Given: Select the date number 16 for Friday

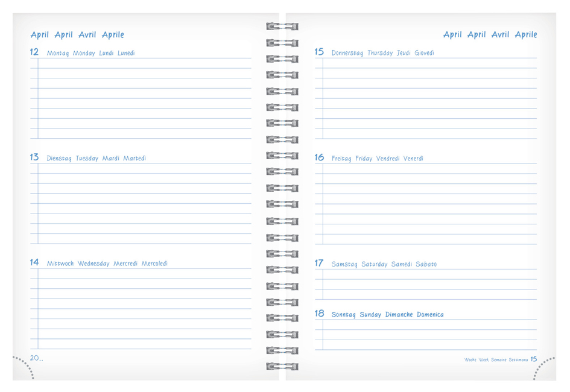Looking at the screenshot, I should [x=319, y=157].
